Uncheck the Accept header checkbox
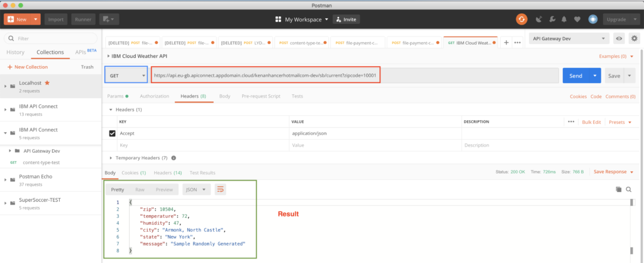The image size is (644, 263). (x=112, y=133)
